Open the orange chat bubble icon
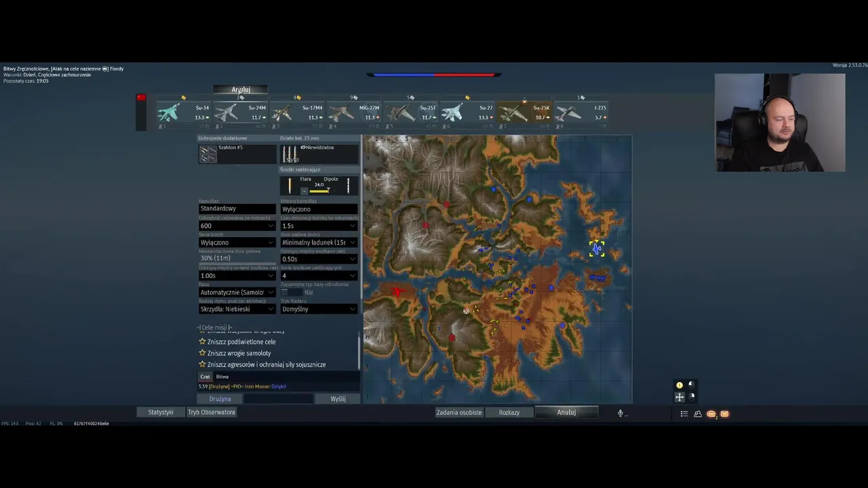Image resolution: width=868 pixels, height=488 pixels. (x=711, y=413)
